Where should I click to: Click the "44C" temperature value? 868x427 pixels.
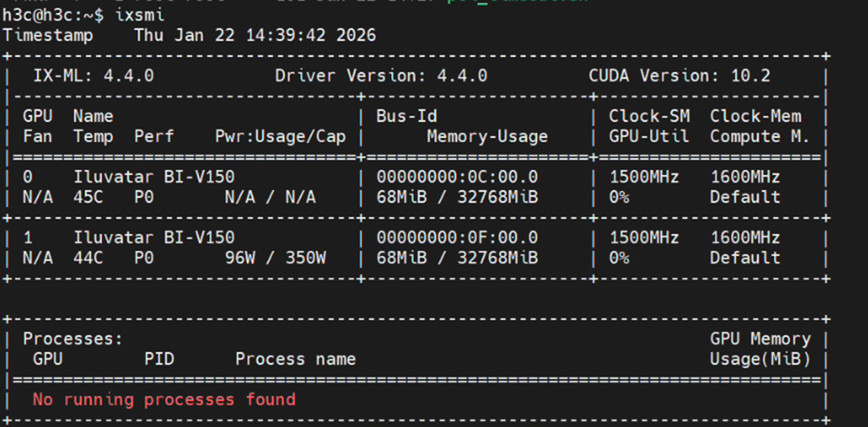coord(88,258)
